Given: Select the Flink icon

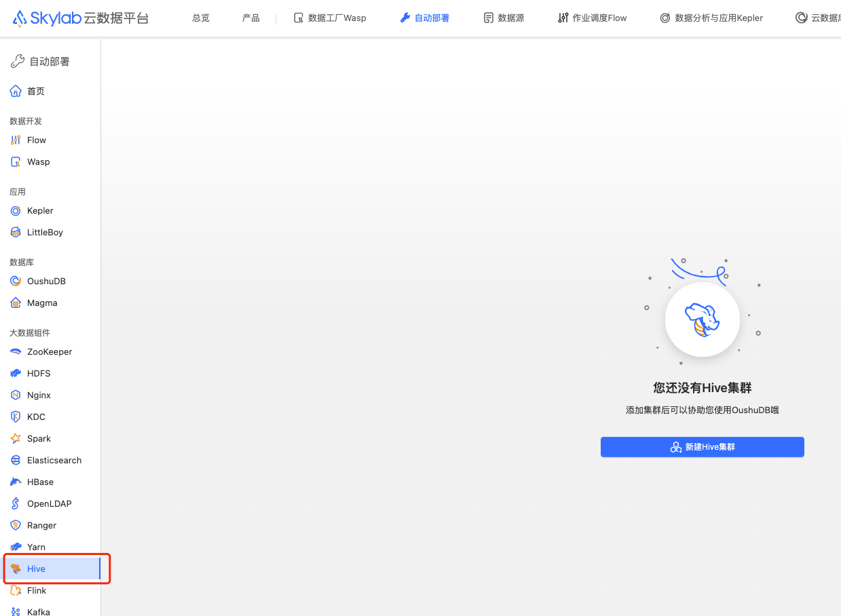Looking at the screenshot, I should click(16, 590).
